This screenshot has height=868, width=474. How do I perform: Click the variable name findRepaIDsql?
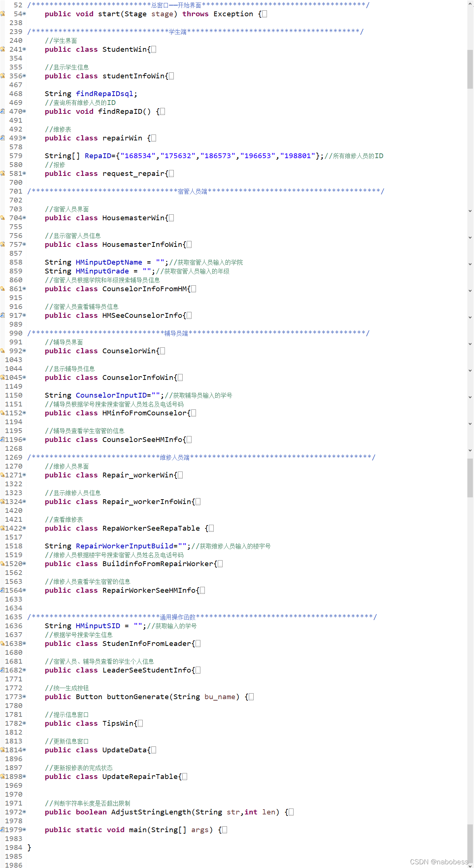click(x=104, y=94)
